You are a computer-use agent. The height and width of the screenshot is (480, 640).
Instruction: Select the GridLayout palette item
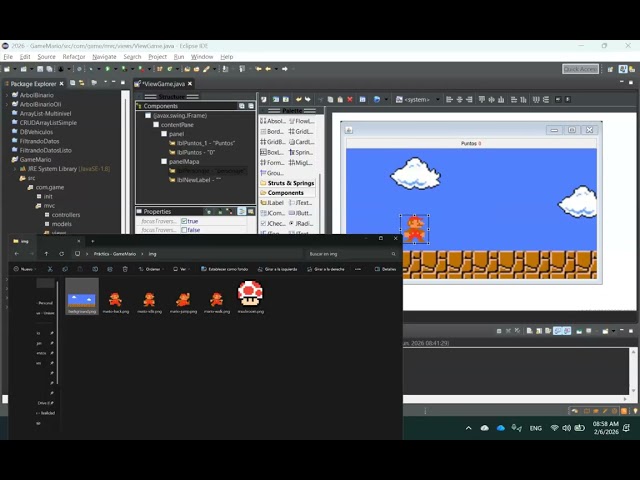click(x=301, y=131)
